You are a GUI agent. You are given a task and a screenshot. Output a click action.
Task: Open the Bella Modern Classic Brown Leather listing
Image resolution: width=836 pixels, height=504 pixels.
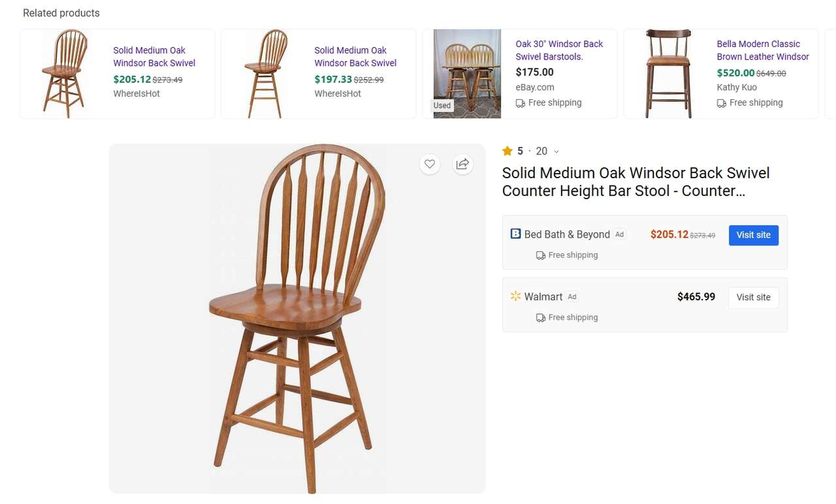[x=762, y=50]
